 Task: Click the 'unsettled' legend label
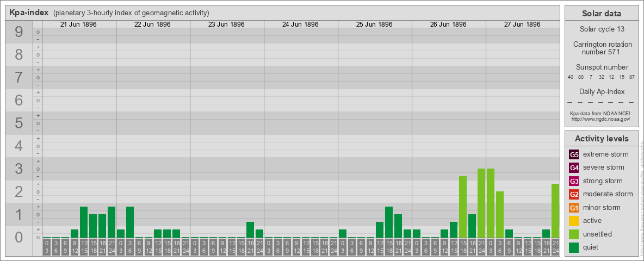(598, 234)
